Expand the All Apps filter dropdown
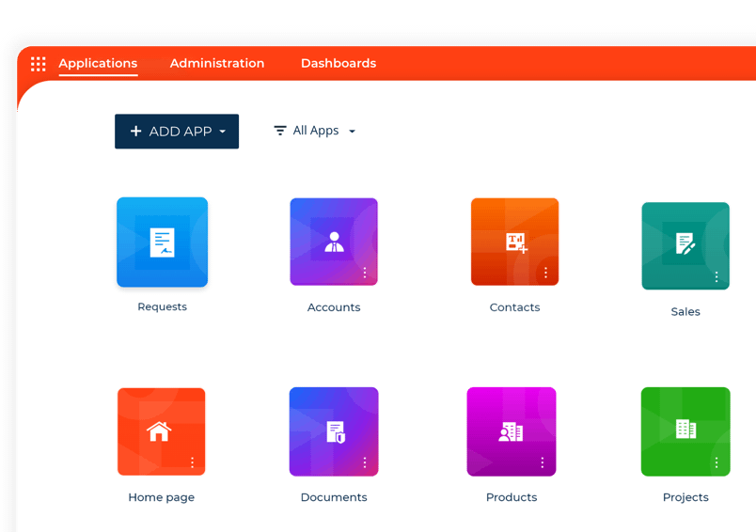 (x=315, y=131)
